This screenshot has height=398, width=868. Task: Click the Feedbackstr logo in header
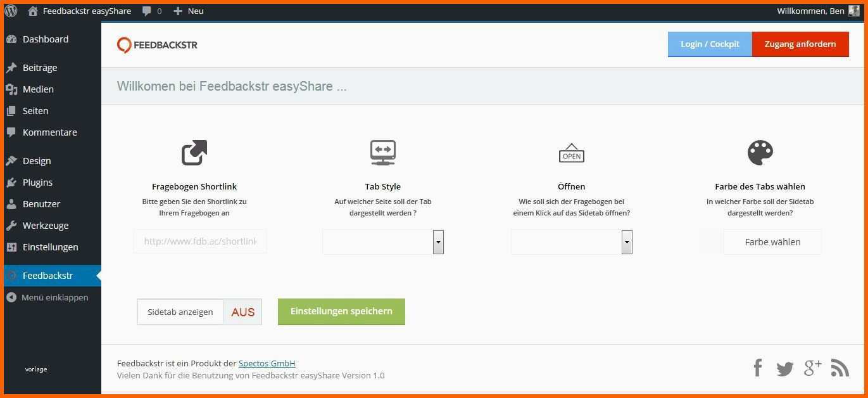[157, 45]
